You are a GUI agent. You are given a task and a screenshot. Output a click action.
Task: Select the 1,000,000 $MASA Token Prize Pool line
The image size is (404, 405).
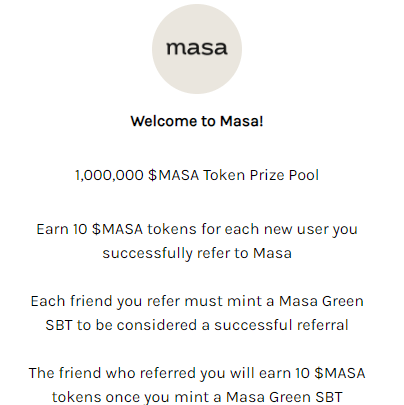pyautogui.click(x=197, y=175)
